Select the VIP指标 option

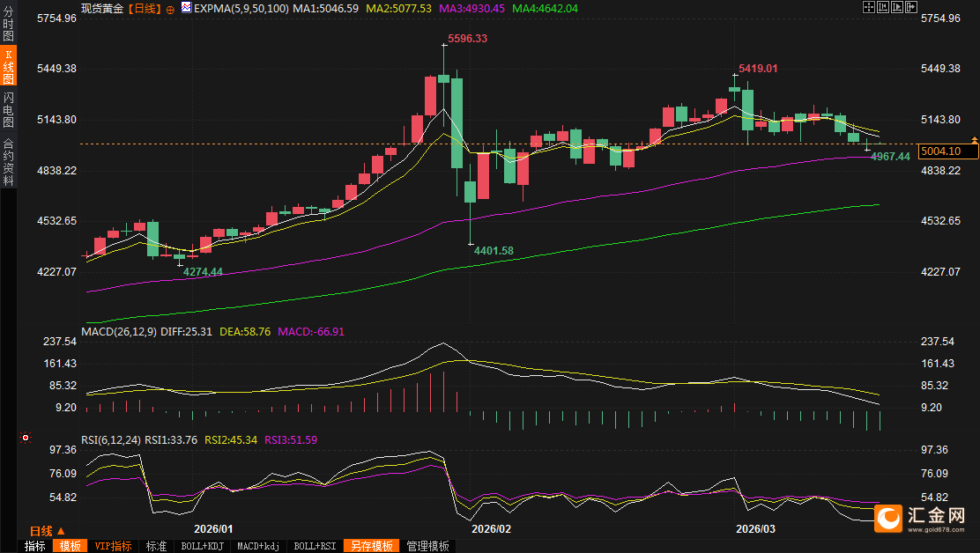pyautogui.click(x=113, y=546)
